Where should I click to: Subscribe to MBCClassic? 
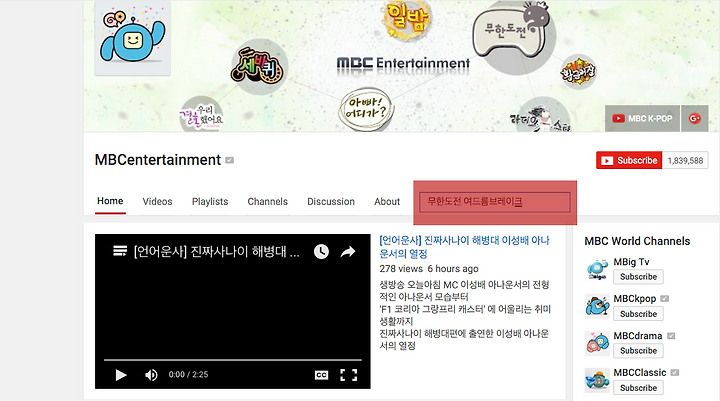tap(638, 388)
